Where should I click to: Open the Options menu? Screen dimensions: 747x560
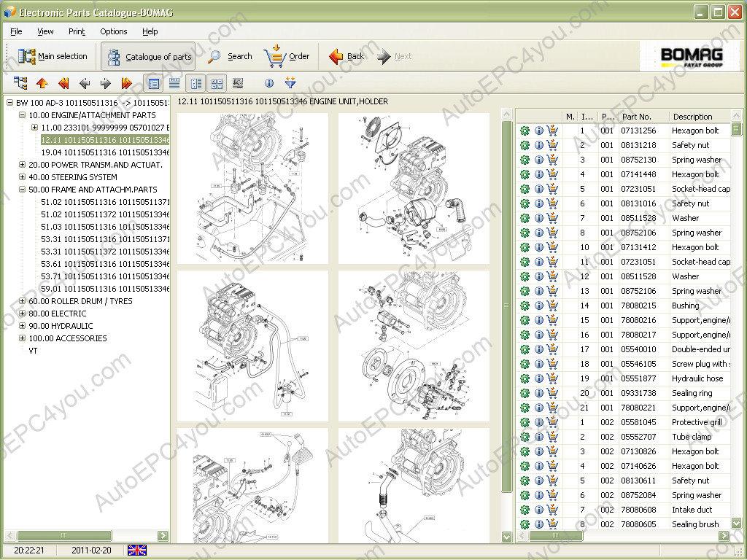click(x=113, y=31)
